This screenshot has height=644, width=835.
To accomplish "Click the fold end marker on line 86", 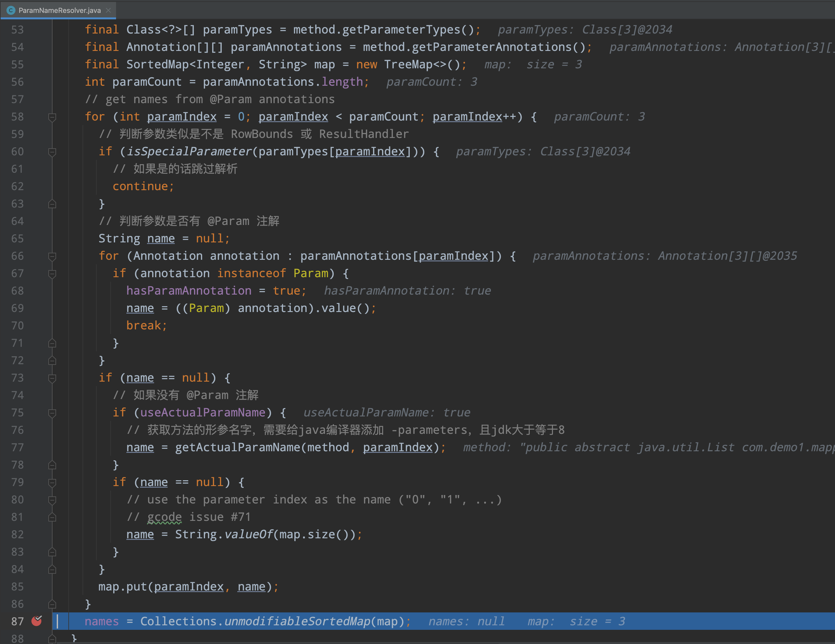I will [52, 604].
